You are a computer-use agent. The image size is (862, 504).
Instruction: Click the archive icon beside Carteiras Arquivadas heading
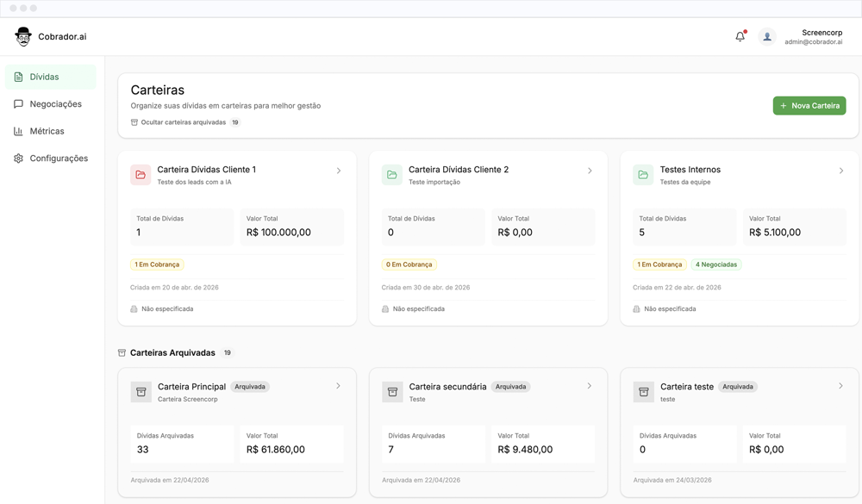point(122,353)
